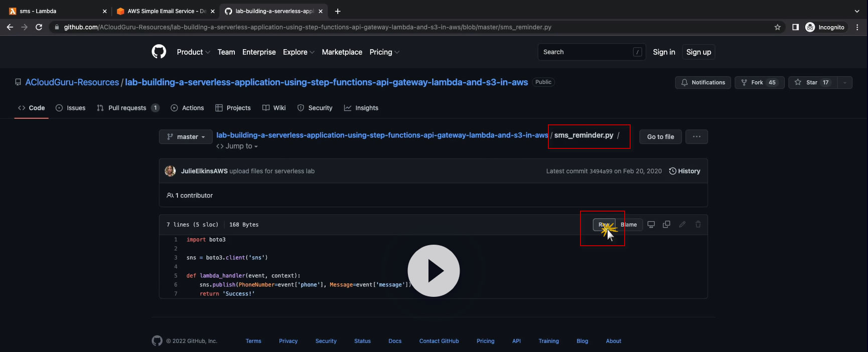Open ACloudGuru-Resources organization link
Screen dimensions: 868x352
pyautogui.click(x=72, y=82)
